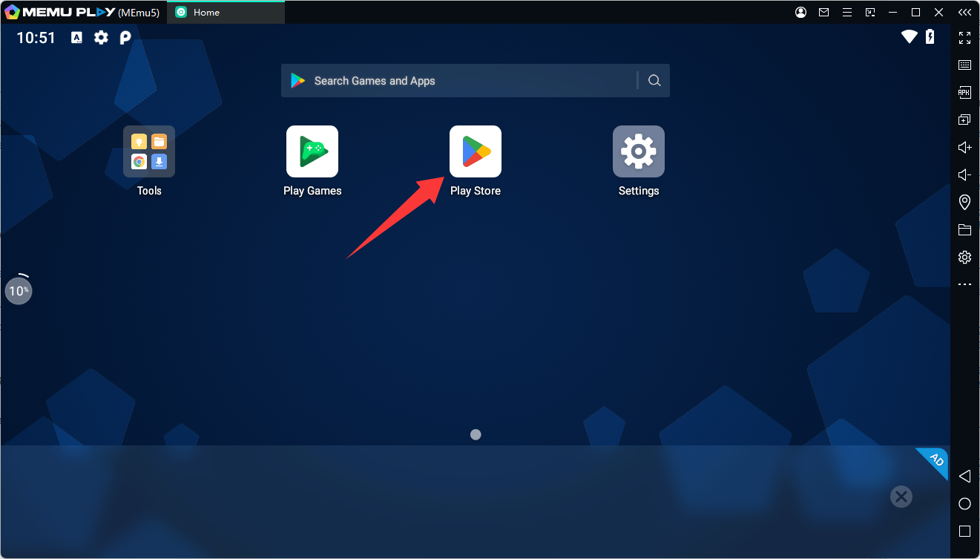Image resolution: width=980 pixels, height=559 pixels.
Task: Decrease volume from the sidebar
Action: pyautogui.click(x=964, y=174)
